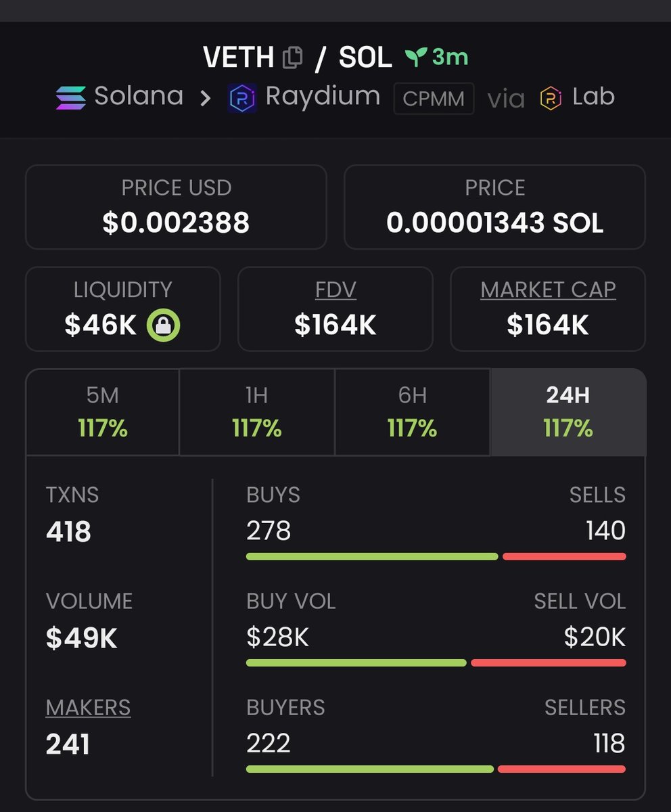Click the underlined MARKET CAP label
Screen dimensions: 671x812
[x=548, y=290]
